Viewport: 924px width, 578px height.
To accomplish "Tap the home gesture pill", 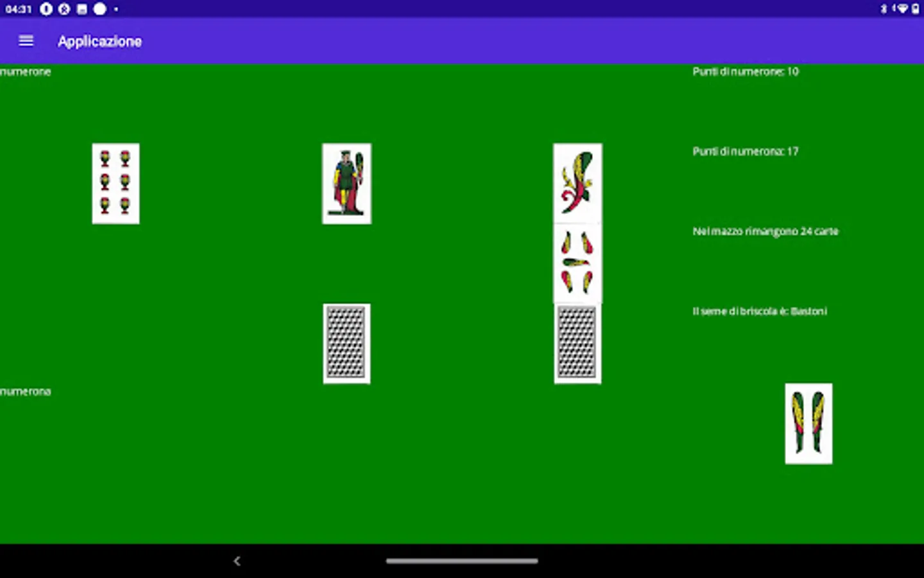I will (462, 561).
